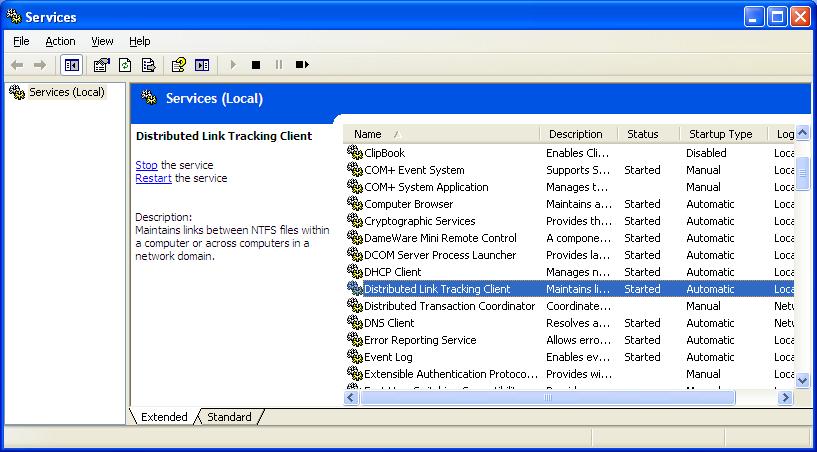
Task: Click the gear icon beside Error Reporting Service
Action: 355,340
